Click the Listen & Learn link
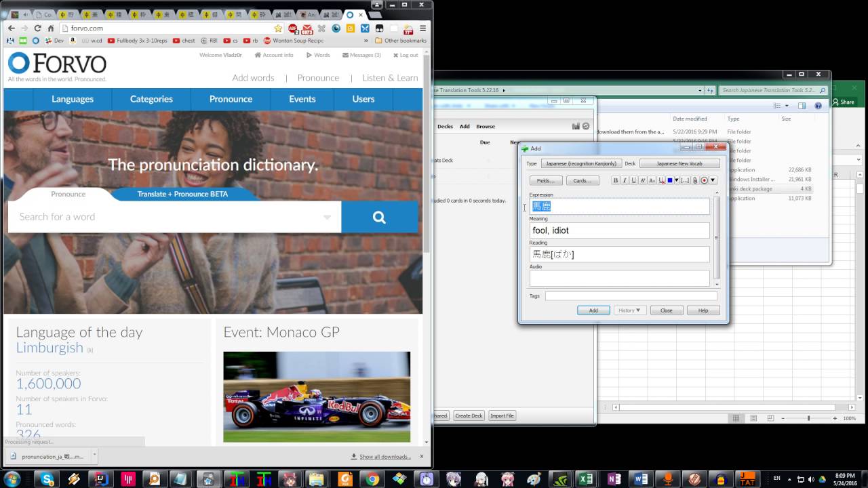 (390, 78)
